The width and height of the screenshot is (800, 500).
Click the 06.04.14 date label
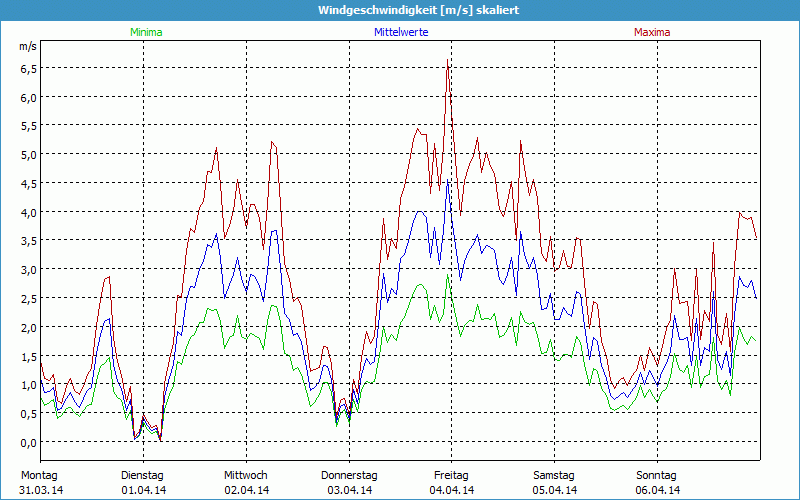coord(657,490)
